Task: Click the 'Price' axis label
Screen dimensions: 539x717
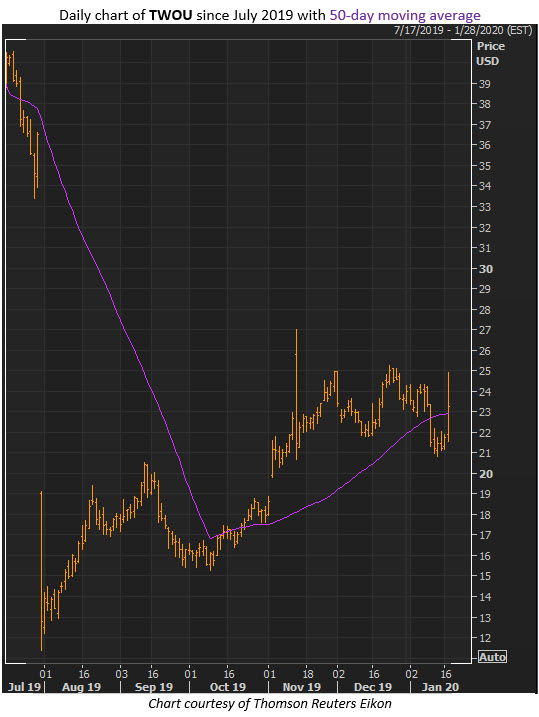Action: tap(491, 46)
